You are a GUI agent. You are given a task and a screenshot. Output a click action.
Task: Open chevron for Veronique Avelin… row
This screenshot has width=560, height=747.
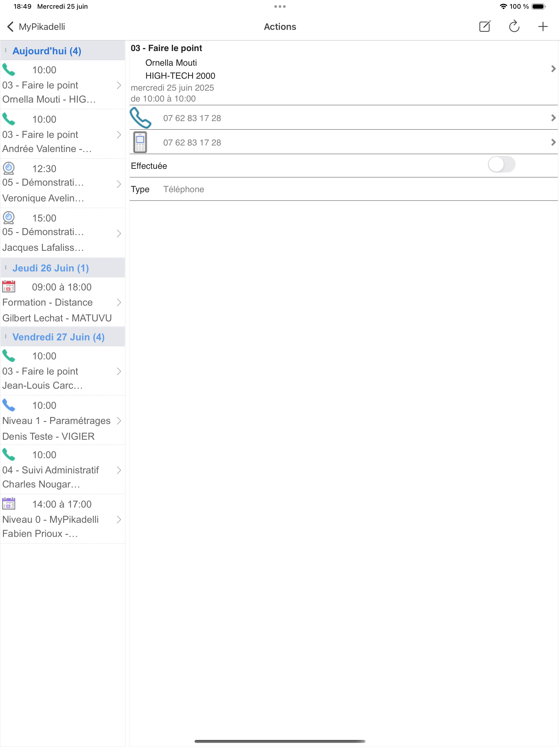coord(119,184)
